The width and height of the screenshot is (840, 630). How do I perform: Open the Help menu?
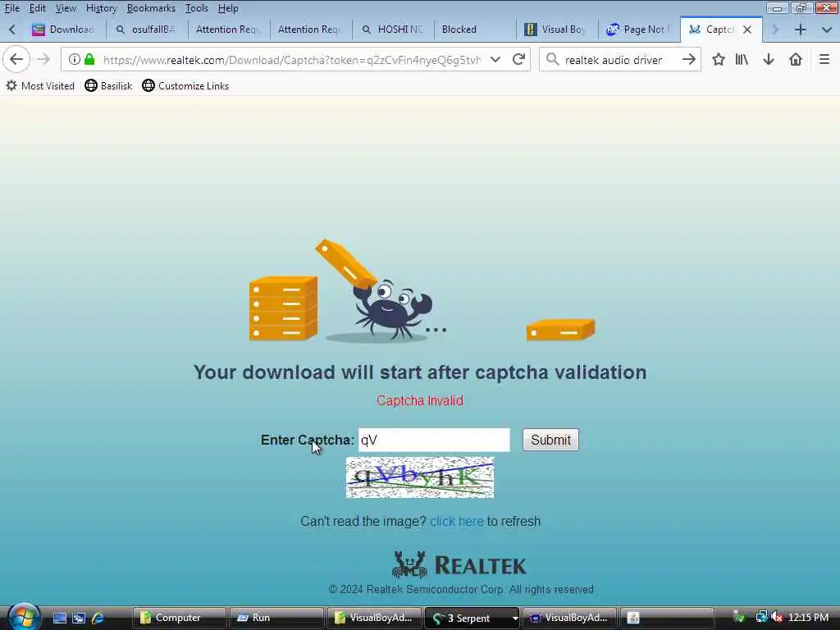(228, 8)
